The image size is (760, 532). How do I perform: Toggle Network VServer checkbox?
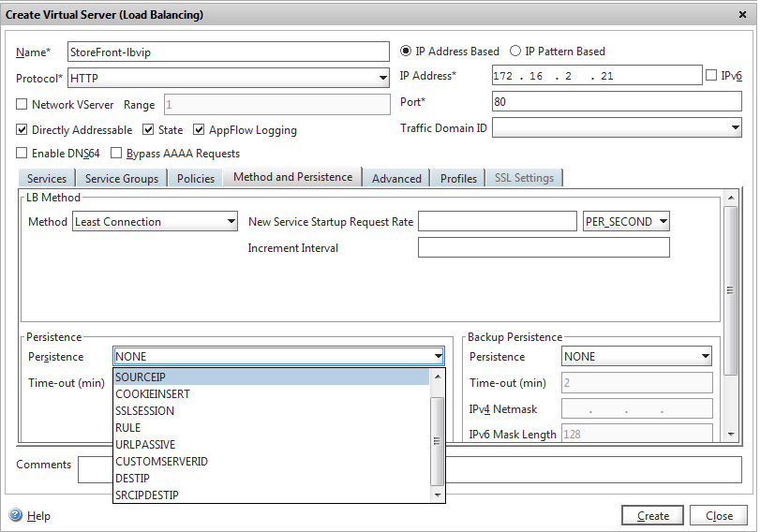[x=22, y=104]
